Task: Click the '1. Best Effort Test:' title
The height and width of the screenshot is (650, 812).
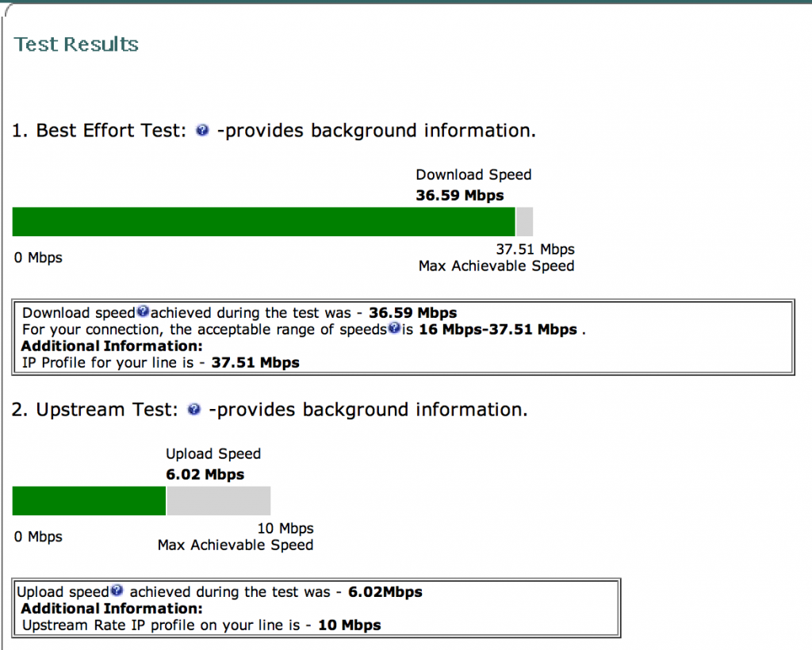Action: [x=99, y=131]
